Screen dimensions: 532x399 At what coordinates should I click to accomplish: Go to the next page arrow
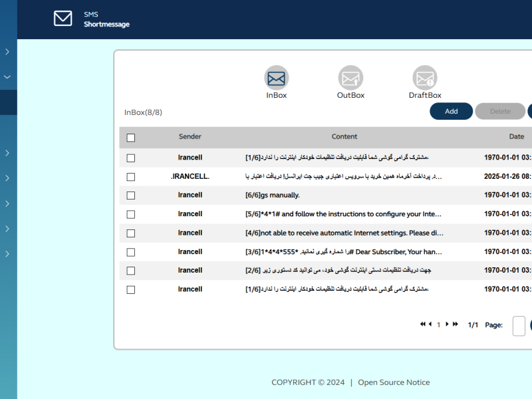click(447, 324)
